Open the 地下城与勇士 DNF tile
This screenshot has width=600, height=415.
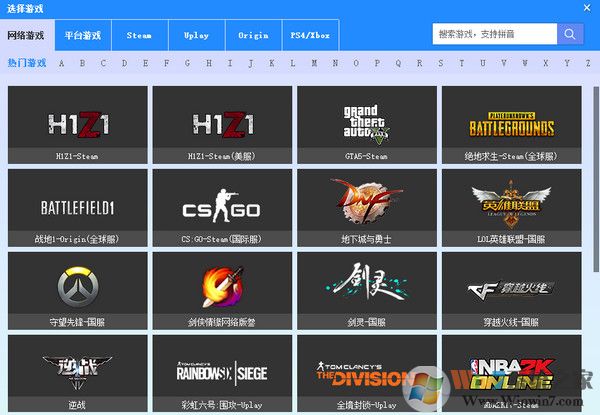[x=367, y=208]
